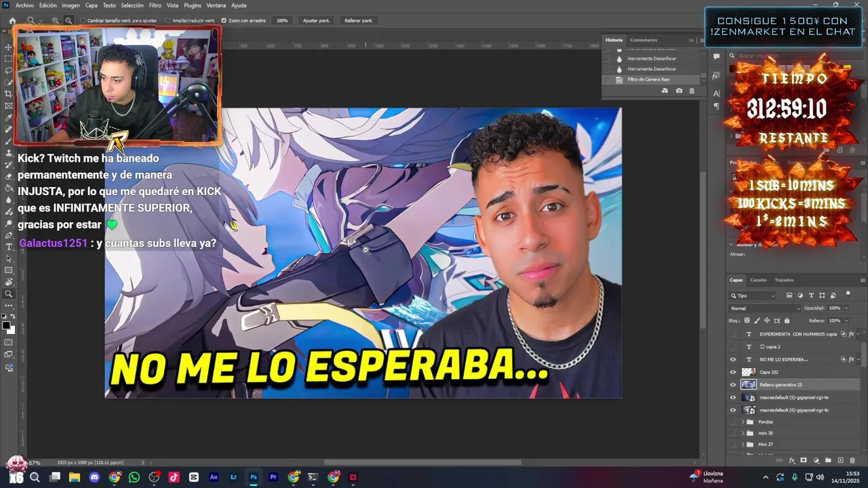Create a new layer icon

coord(841,460)
